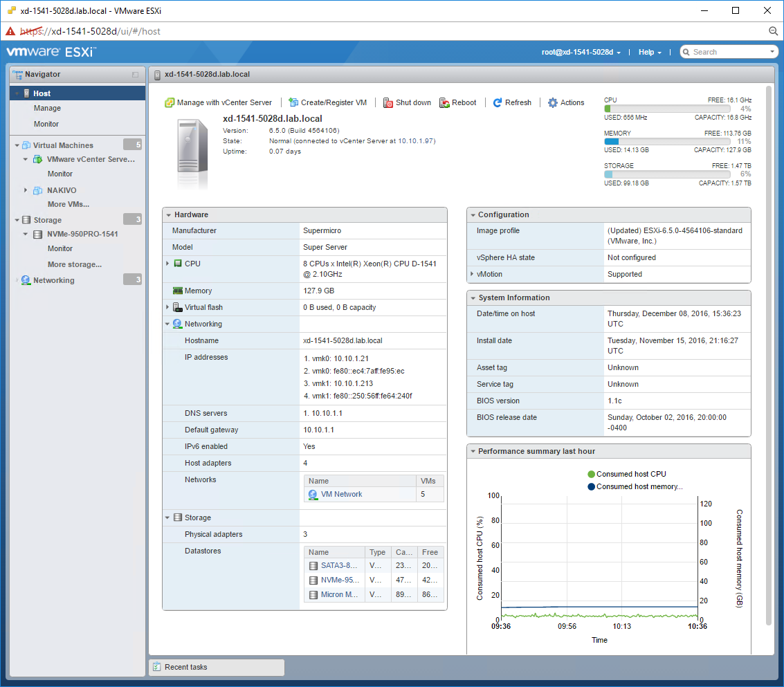
Task: Open the Actions gear icon
Action: [552, 102]
